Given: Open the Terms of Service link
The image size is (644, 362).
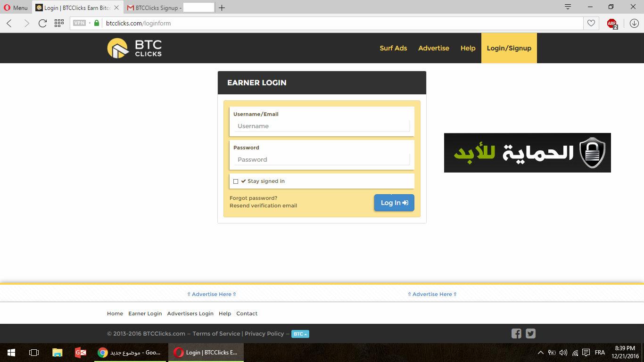Looking at the screenshot, I should click(216, 334).
